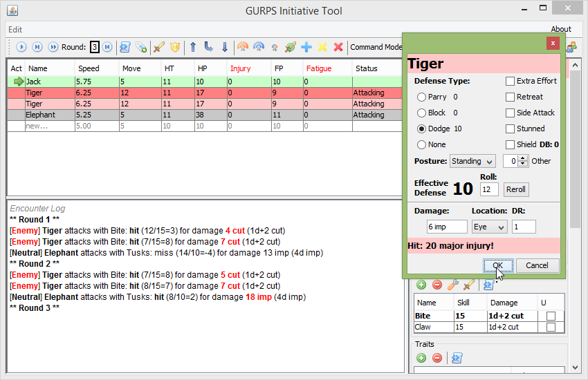The height and width of the screenshot is (380, 588).
Task: Click the curved blue arrow icon
Action: tap(208, 47)
